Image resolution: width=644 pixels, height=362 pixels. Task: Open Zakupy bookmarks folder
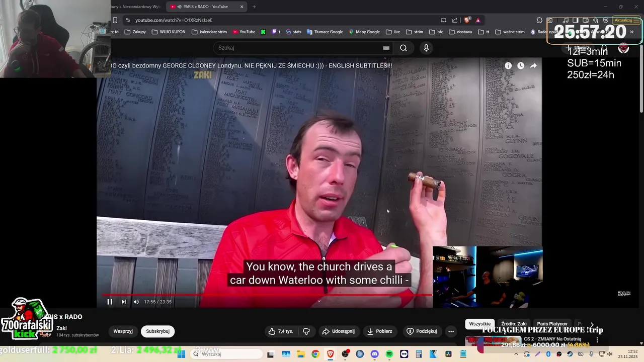point(135,32)
